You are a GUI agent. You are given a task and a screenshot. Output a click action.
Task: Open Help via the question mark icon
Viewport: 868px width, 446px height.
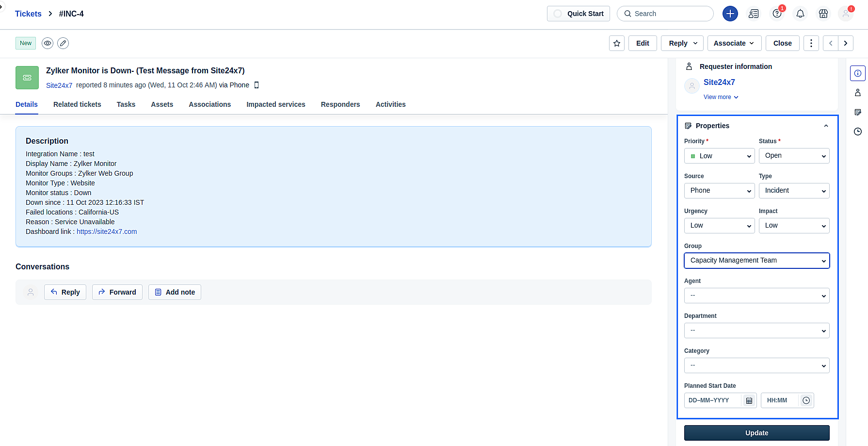click(x=777, y=14)
